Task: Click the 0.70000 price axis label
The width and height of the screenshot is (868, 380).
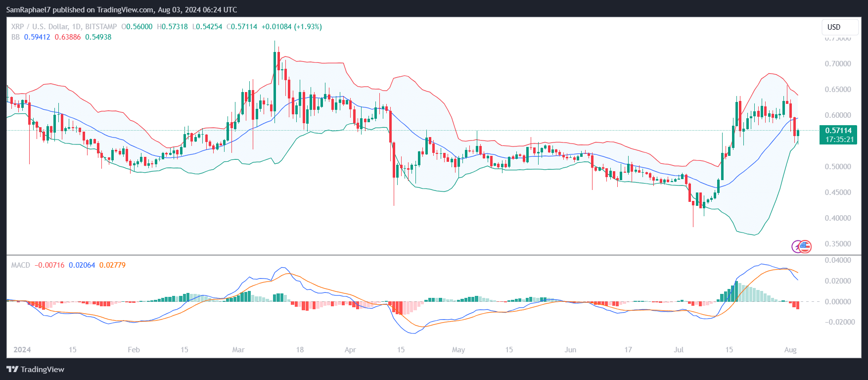Action: click(838, 64)
